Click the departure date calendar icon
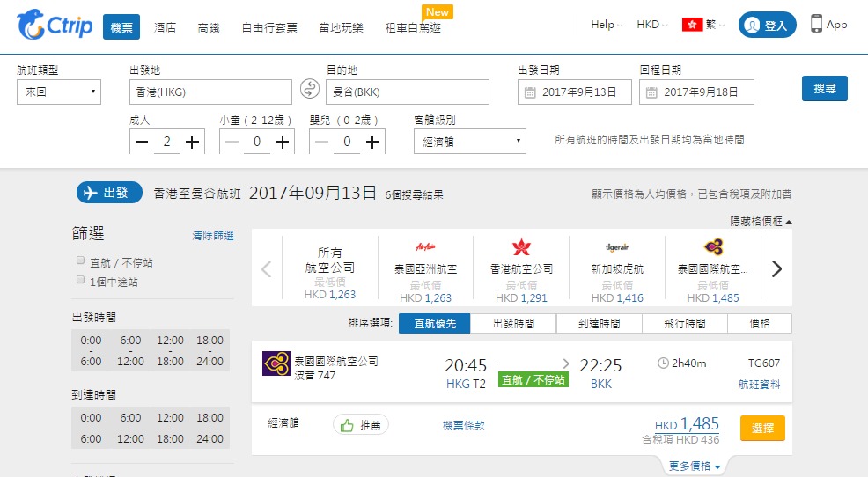This screenshot has height=477, width=868. point(530,92)
